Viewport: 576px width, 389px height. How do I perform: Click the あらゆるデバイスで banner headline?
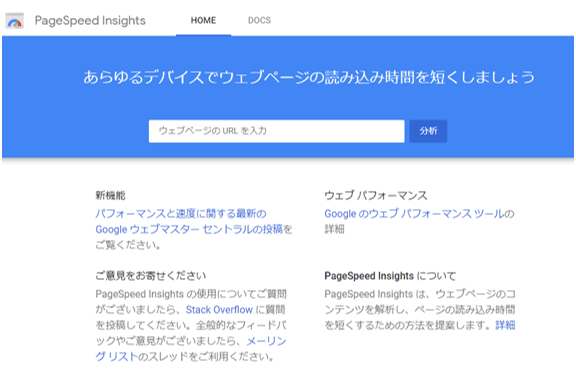pyautogui.click(x=309, y=78)
